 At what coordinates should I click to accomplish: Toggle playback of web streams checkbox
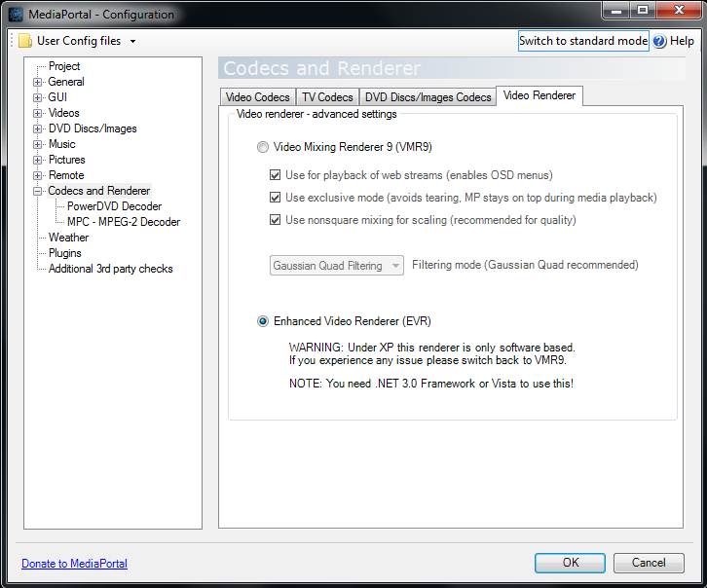pos(275,175)
